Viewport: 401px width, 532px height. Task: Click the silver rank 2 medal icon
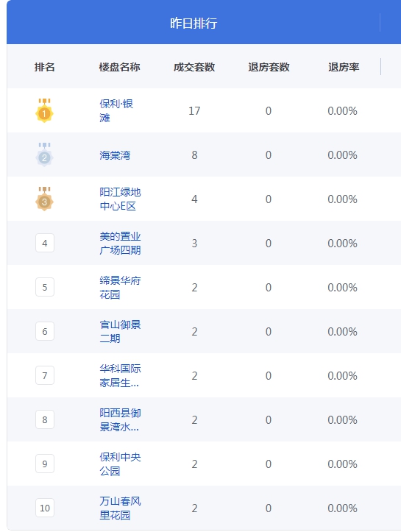(x=44, y=155)
